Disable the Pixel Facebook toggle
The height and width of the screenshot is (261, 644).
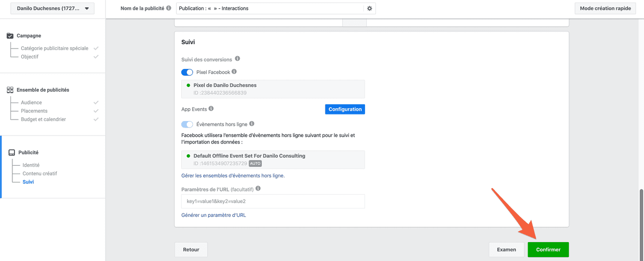click(187, 72)
